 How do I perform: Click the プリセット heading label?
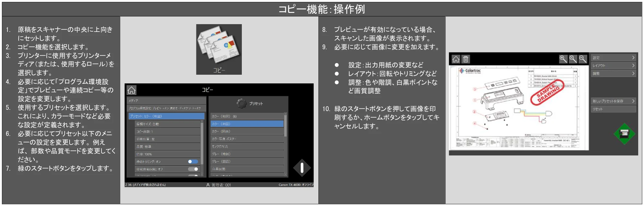click(x=256, y=103)
